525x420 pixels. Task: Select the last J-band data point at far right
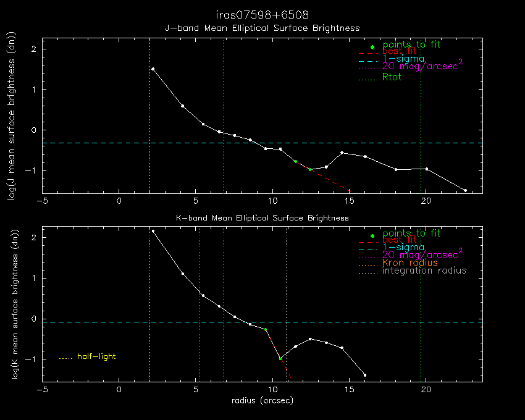[x=465, y=190]
